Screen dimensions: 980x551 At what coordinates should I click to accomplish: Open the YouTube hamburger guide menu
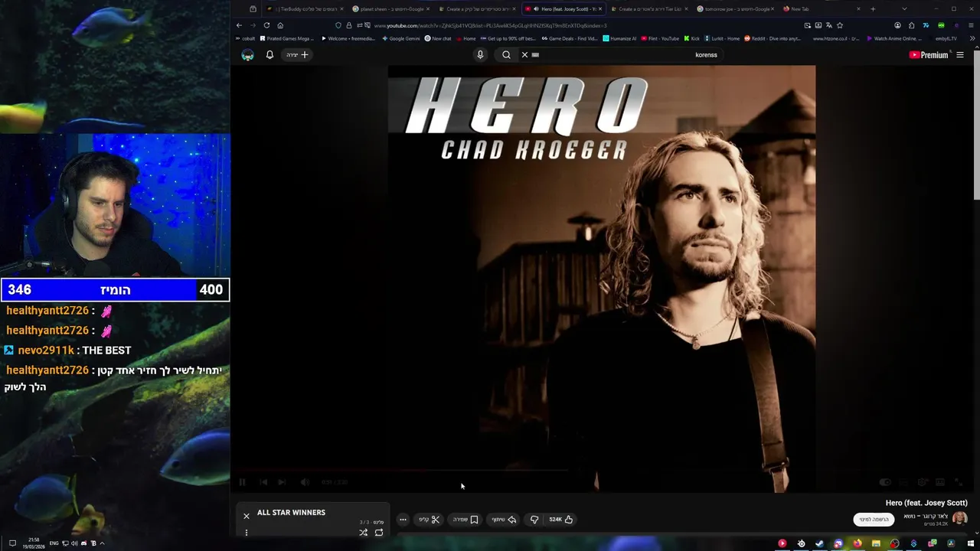tap(960, 55)
